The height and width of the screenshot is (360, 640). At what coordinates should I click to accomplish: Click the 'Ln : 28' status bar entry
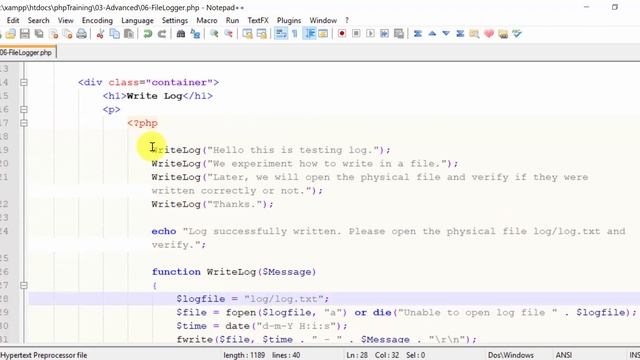358,355
